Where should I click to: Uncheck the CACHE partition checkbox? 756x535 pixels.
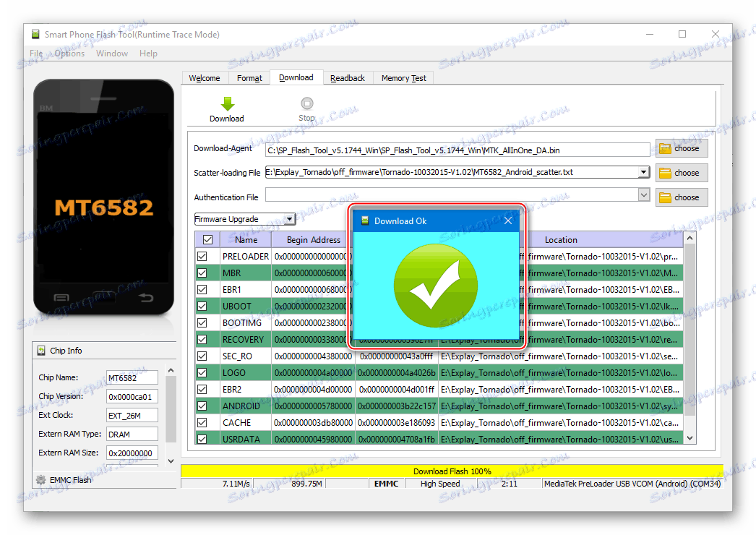coord(202,423)
